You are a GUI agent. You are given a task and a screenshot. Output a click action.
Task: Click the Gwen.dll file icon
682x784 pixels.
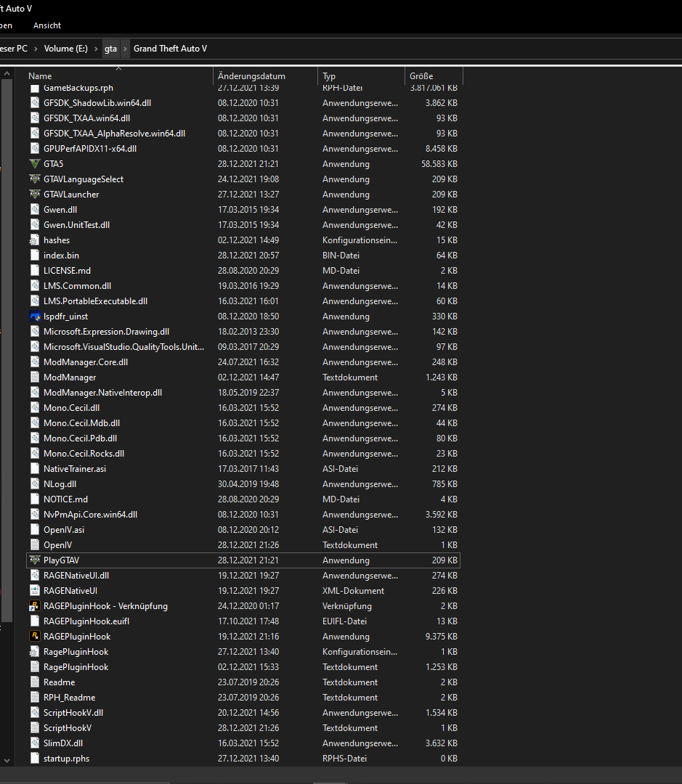35,210
